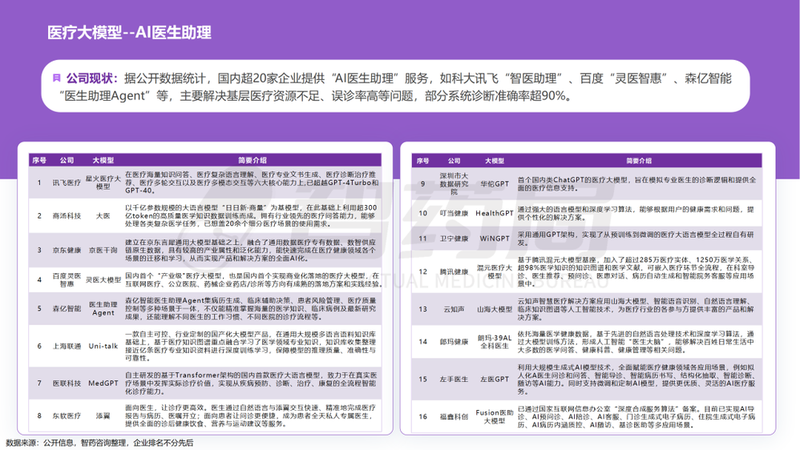The width and height of the screenshot is (800, 450).
Task: Select the Fusion医助大模型 model cell
Action: click(x=494, y=416)
